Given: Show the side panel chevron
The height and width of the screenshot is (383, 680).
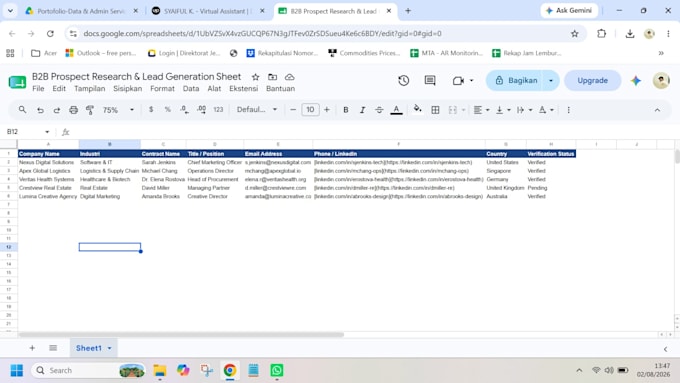Looking at the screenshot, I should pos(665,349).
